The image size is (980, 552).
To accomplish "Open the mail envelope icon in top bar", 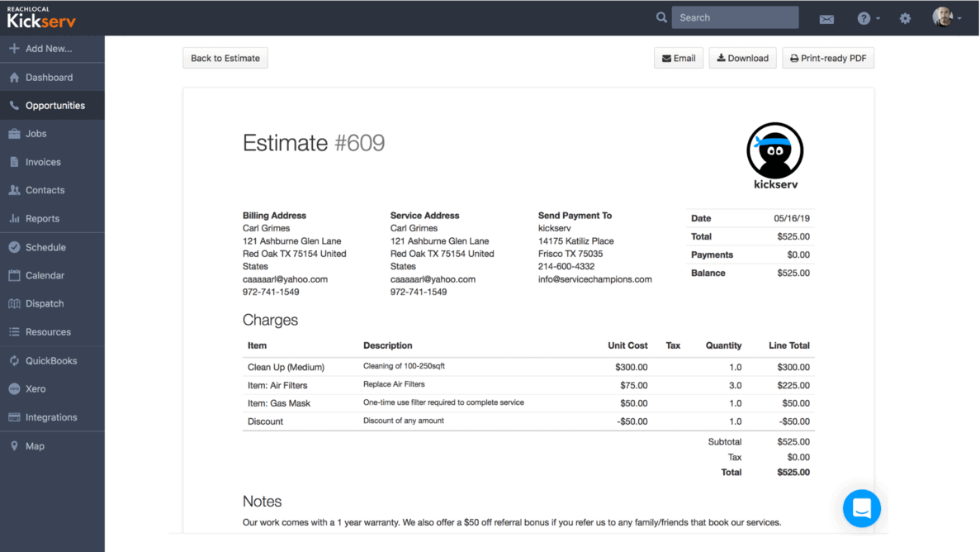I will (x=826, y=19).
